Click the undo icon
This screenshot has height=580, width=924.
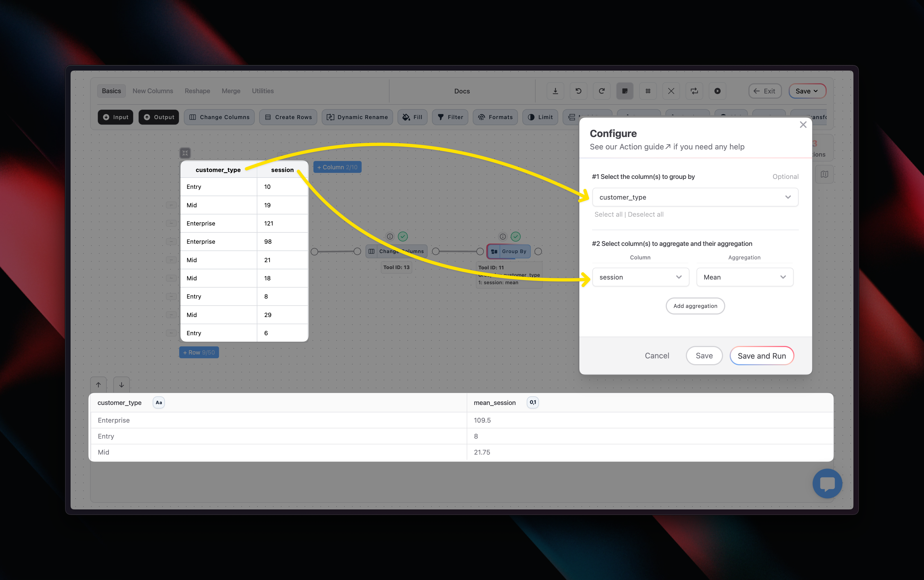tap(578, 91)
